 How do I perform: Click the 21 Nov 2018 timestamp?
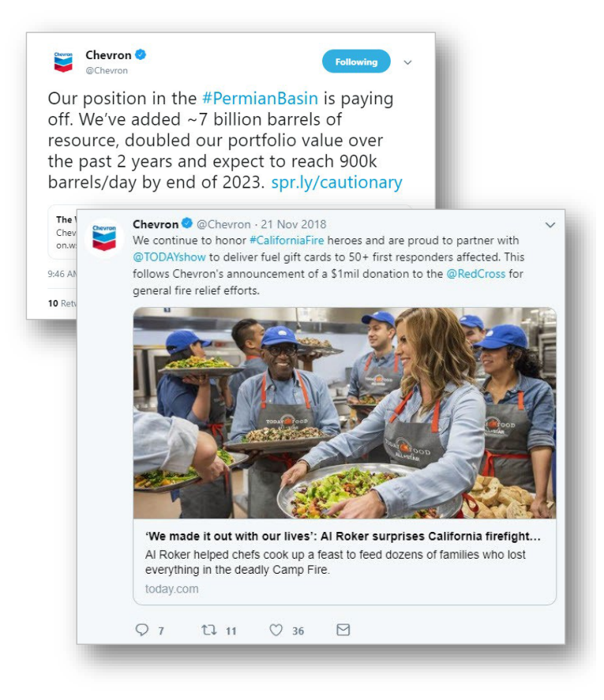(291, 224)
